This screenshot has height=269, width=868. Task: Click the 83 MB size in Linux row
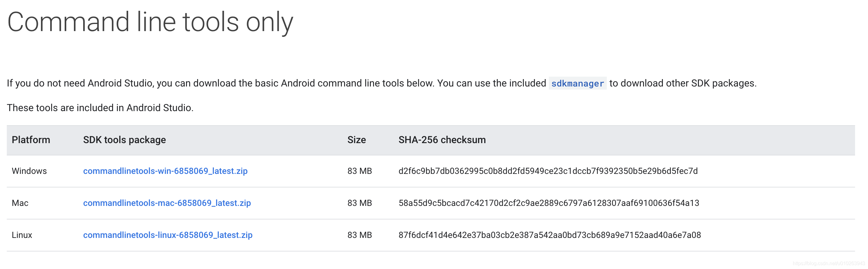point(359,235)
